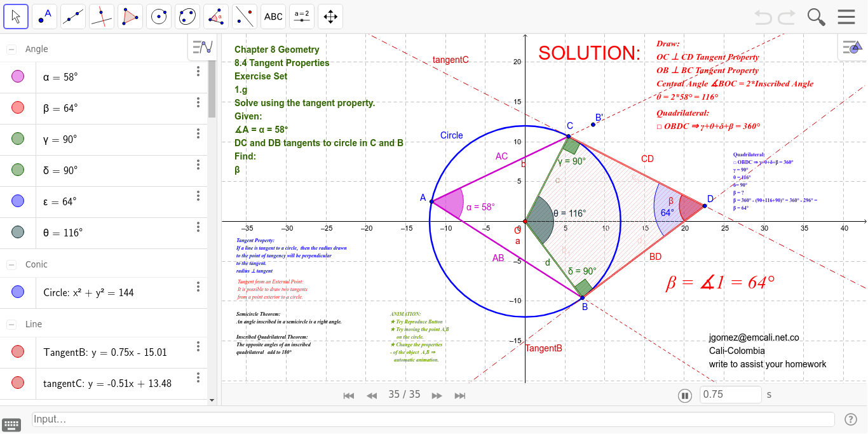Open more options for θ = 116°
The height and width of the screenshot is (434, 868).
[x=198, y=227]
